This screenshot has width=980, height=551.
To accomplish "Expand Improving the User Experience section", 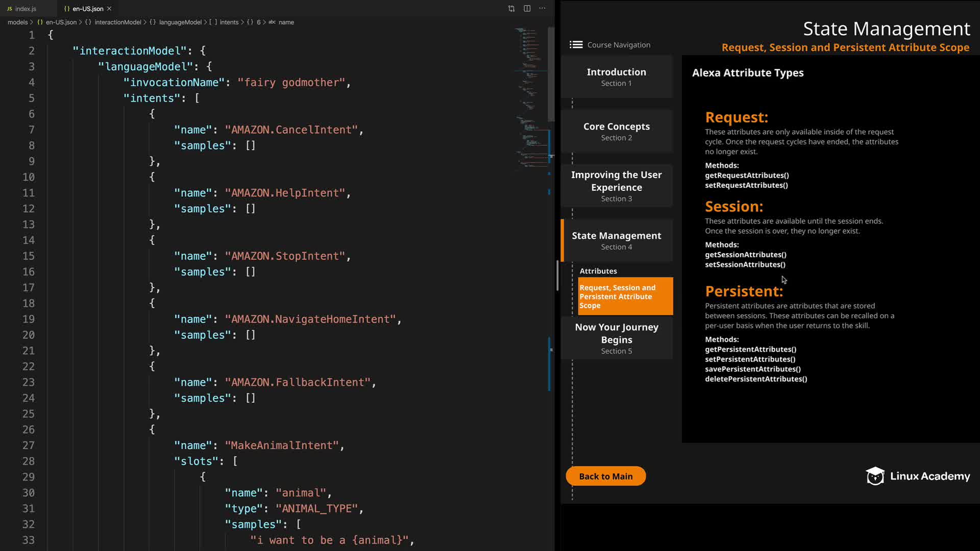I will point(616,186).
